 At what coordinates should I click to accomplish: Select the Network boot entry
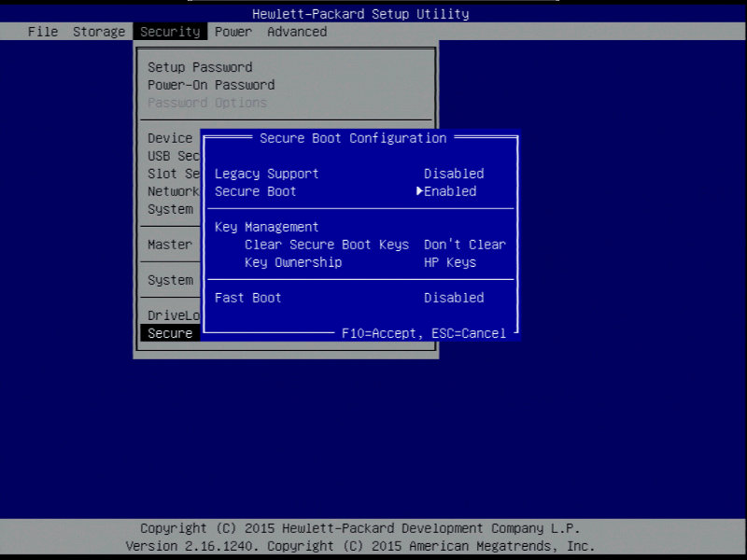pyautogui.click(x=171, y=191)
